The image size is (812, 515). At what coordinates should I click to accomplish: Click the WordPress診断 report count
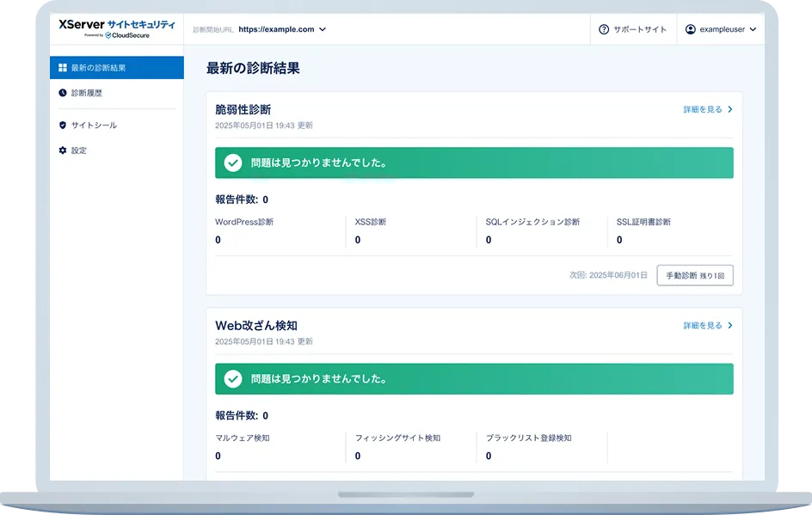218,240
